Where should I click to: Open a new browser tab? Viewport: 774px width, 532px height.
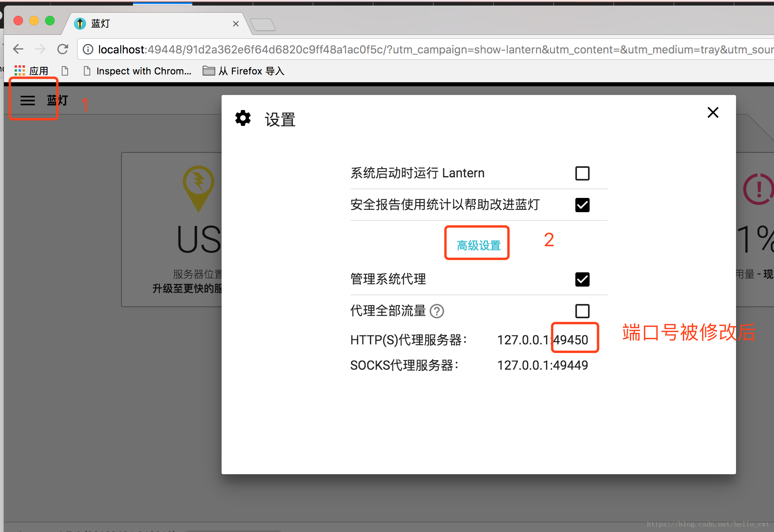(263, 25)
